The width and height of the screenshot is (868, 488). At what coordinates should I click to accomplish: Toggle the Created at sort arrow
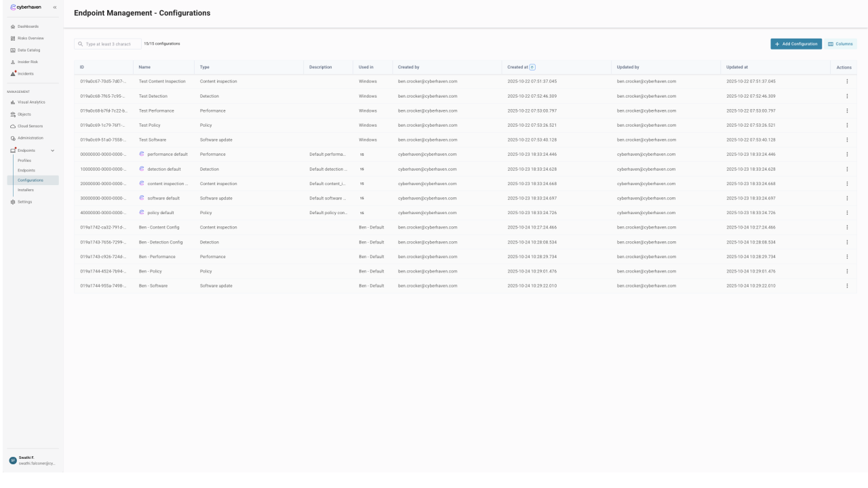pyautogui.click(x=532, y=67)
